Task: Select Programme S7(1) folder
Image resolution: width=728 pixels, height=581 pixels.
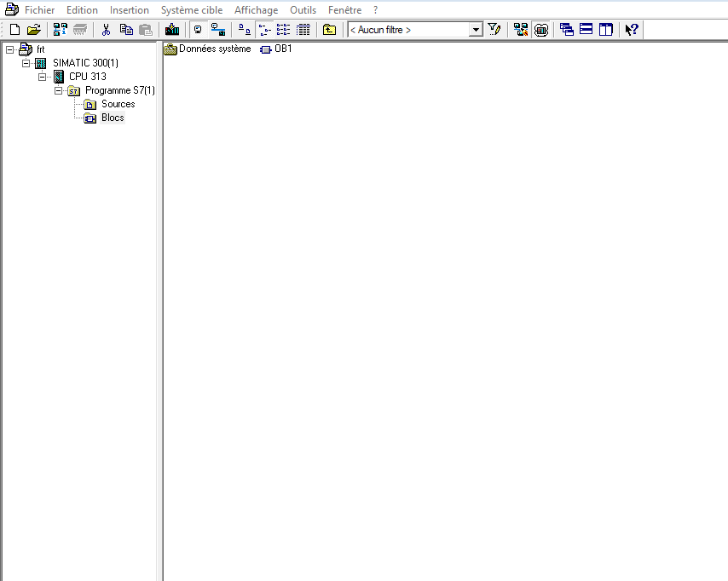Action: (120, 90)
